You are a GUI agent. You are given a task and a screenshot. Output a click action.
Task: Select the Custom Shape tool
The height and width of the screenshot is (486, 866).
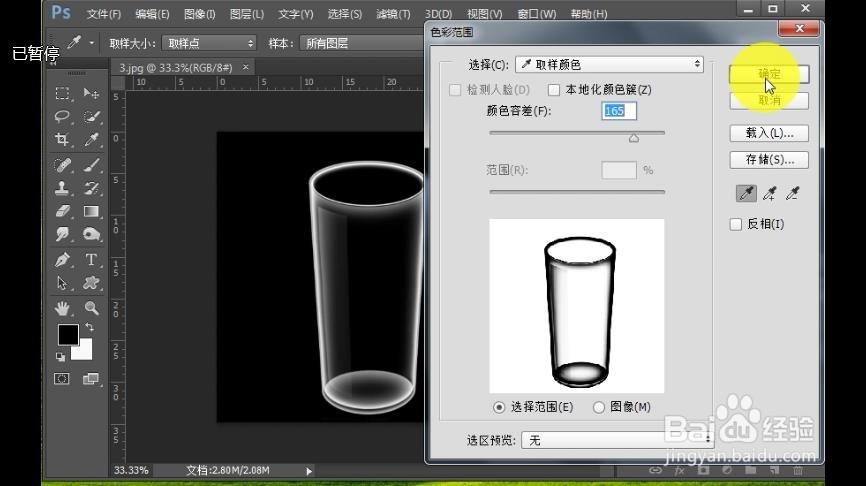[91, 283]
